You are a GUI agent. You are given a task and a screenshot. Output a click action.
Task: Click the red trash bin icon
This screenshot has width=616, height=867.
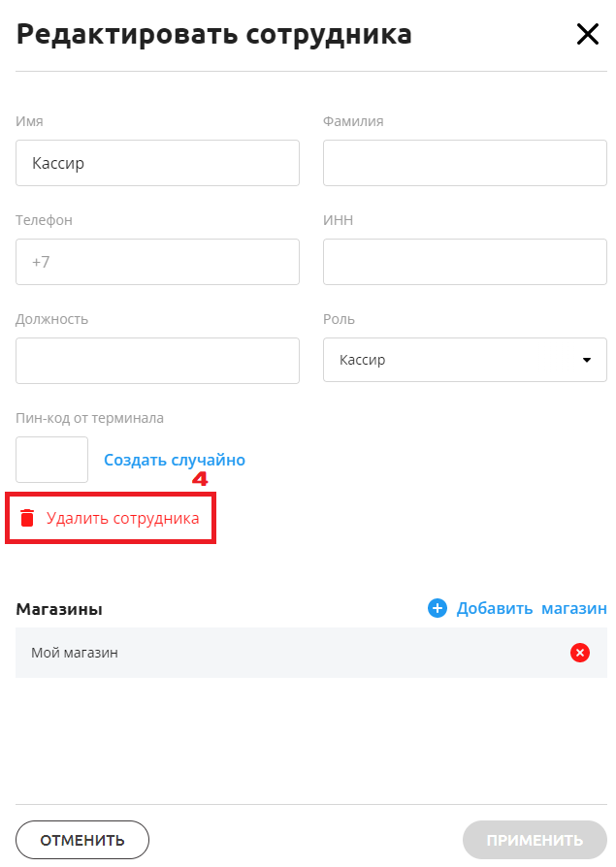pos(27,518)
